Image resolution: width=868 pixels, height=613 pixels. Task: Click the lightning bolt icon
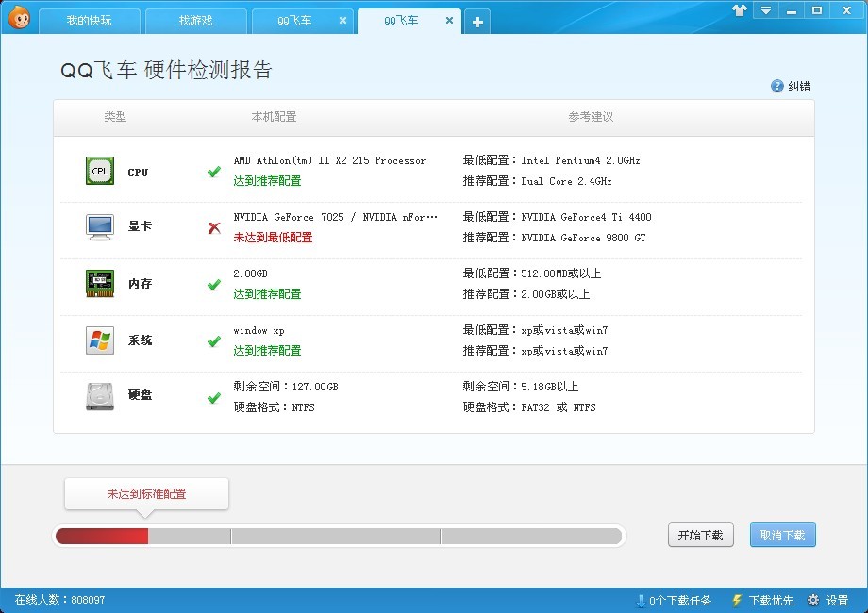click(x=737, y=601)
